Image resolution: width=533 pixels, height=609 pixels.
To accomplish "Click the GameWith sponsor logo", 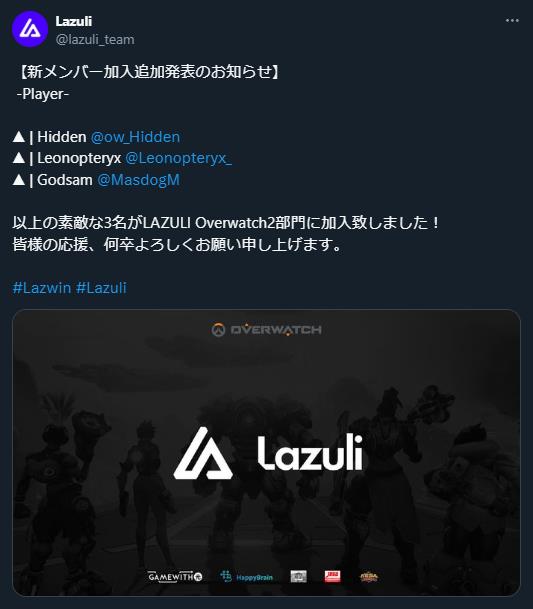I will 175,576.
